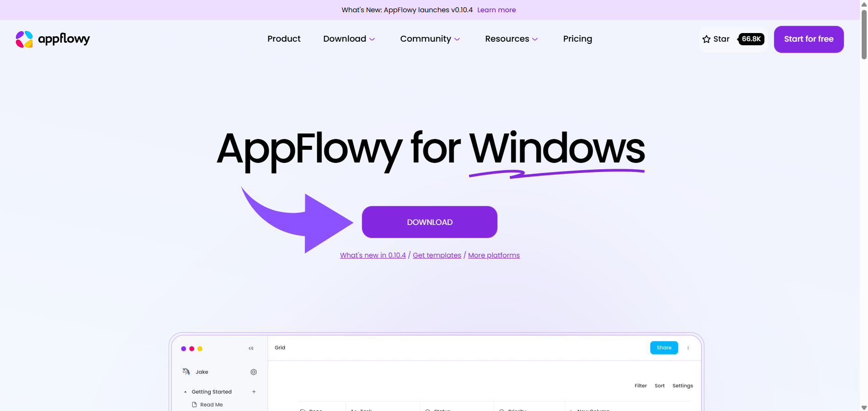Open the Read Me document icon
This screenshot has width=868, height=411.
tap(194, 404)
